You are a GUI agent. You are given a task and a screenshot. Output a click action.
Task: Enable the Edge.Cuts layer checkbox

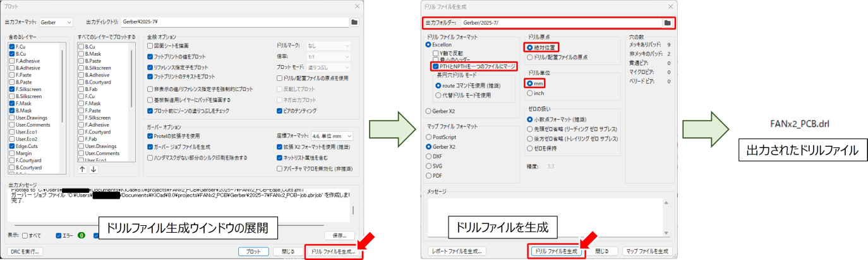pos(12,145)
